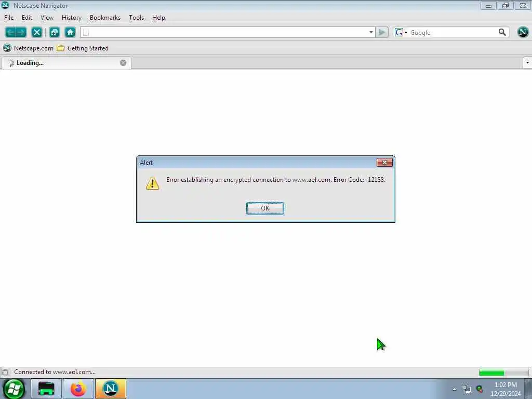Viewport: 532px width, 399px height.
Task: Open the taskbar clock showing 1:02 PM
Action: [506, 389]
